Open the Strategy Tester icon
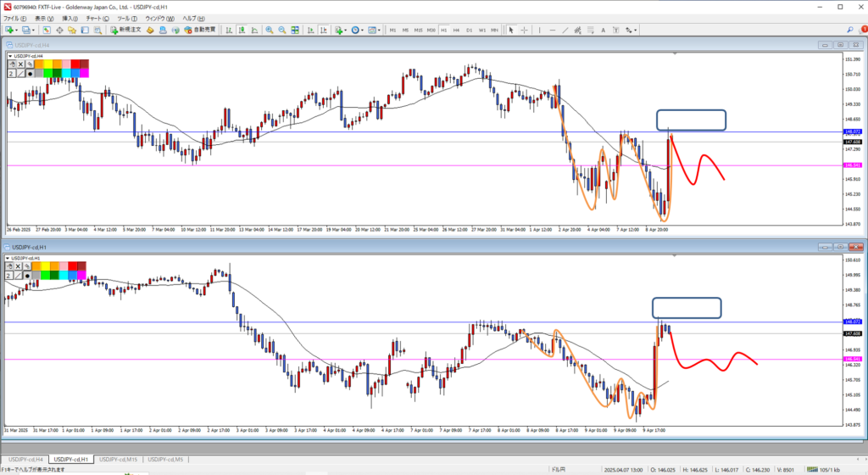The width and height of the screenshot is (868, 475). point(97,30)
